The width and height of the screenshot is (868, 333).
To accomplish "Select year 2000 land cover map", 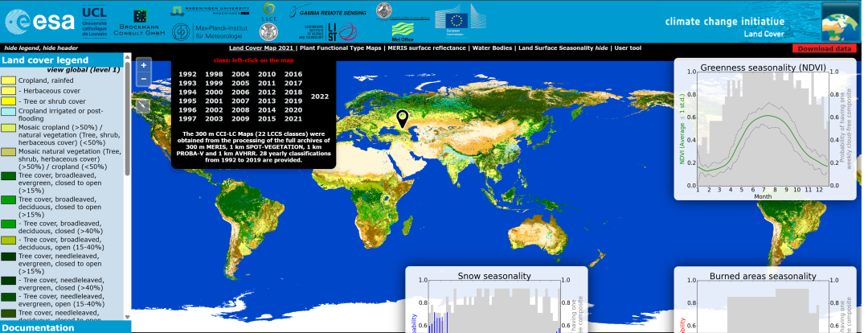I will tap(214, 92).
